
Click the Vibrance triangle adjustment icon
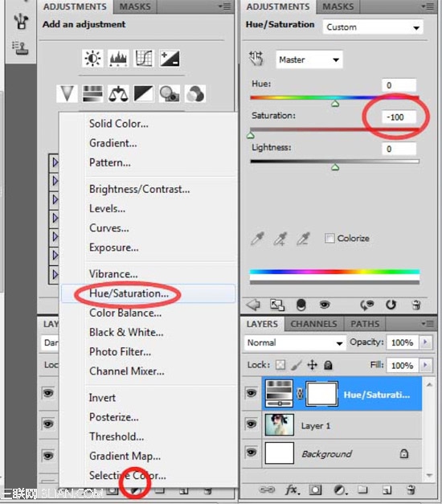click(x=67, y=93)
